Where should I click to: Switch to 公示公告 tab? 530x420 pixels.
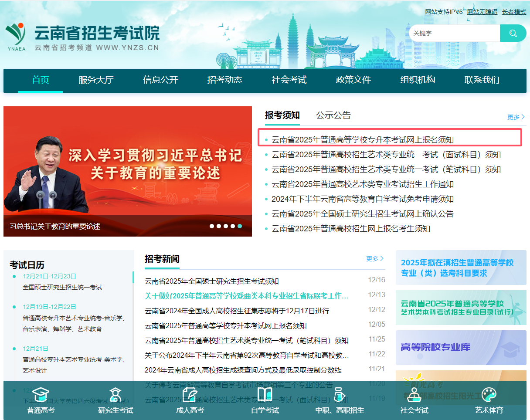click(x=333, y=115)
